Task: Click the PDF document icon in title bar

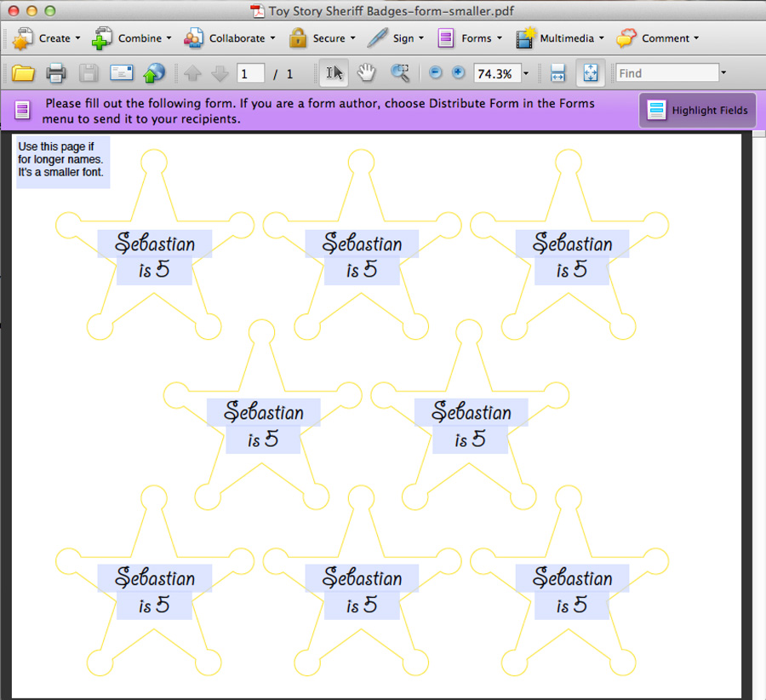Action: pos(257,11)
